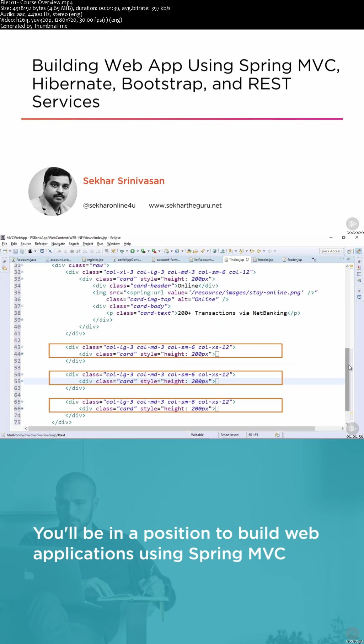This screenshot has width=364, height=644.
Task: Toggle the pin editor icon
Action: point(50,251)
